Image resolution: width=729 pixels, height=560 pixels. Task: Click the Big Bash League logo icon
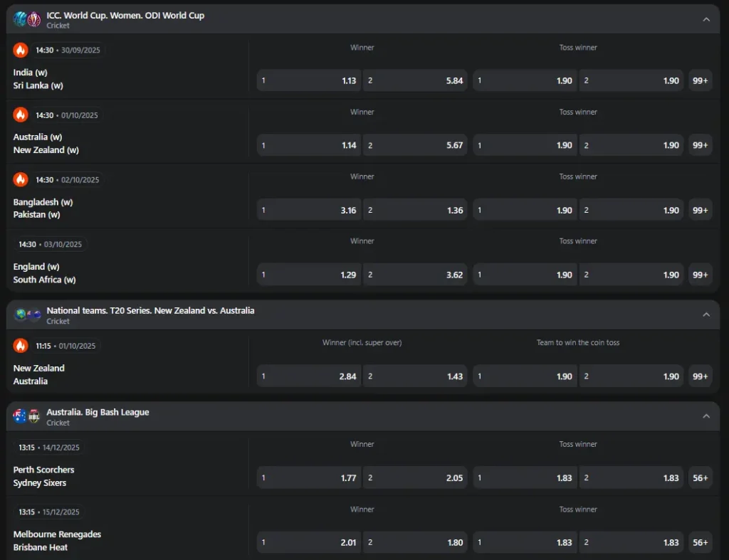26,416
